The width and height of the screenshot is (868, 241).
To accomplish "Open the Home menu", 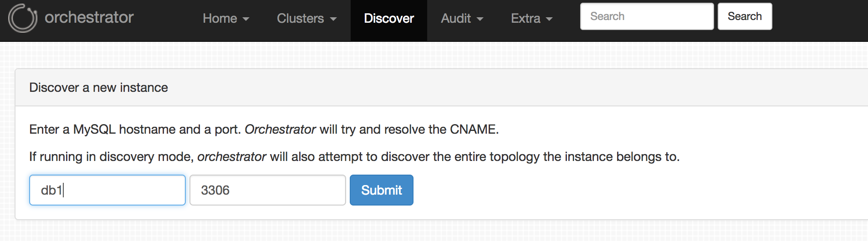I will (x=220, y=19).
